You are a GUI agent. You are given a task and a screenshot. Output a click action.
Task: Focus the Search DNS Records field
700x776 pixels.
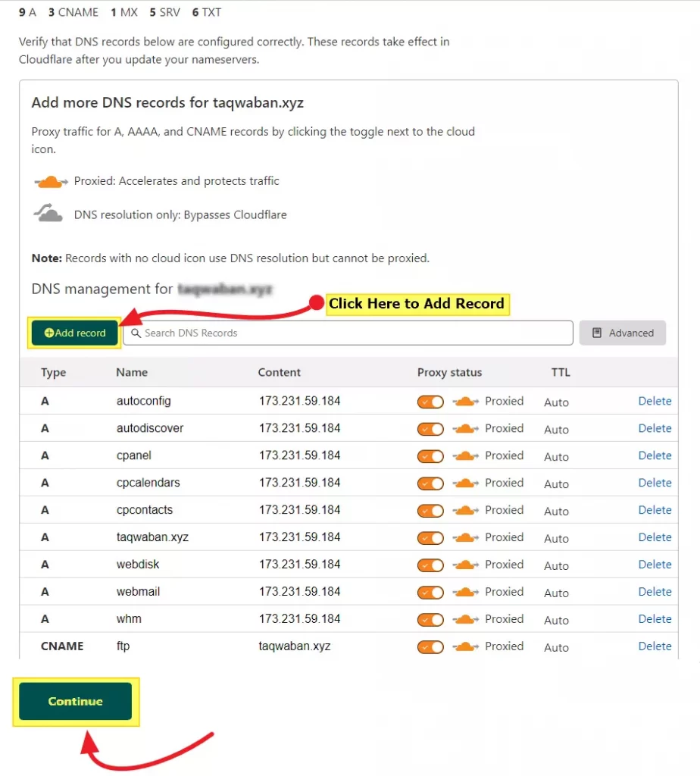point(348,333)
